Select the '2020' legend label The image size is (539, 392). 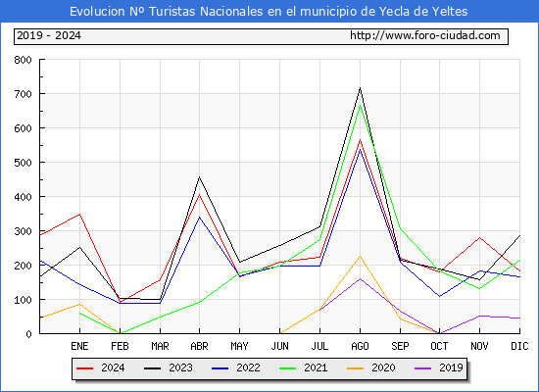[x=383, y=367]
